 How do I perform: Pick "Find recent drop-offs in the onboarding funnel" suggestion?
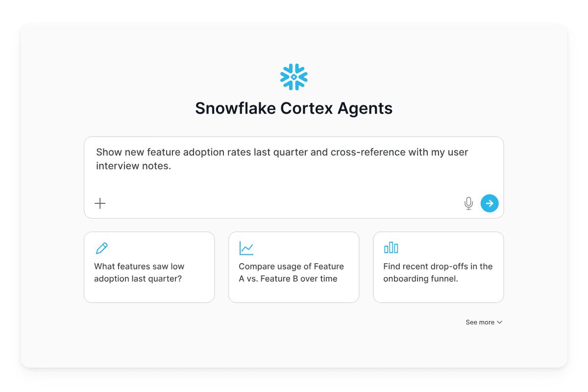click(x=438, y=272)
